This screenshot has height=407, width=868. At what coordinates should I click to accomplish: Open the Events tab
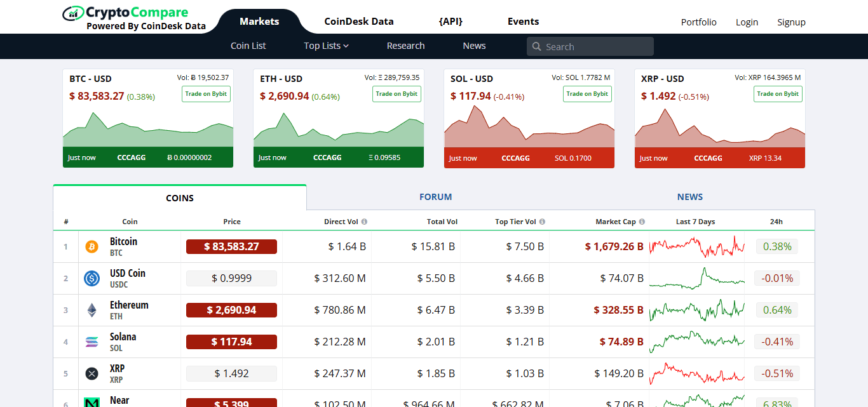523,22
